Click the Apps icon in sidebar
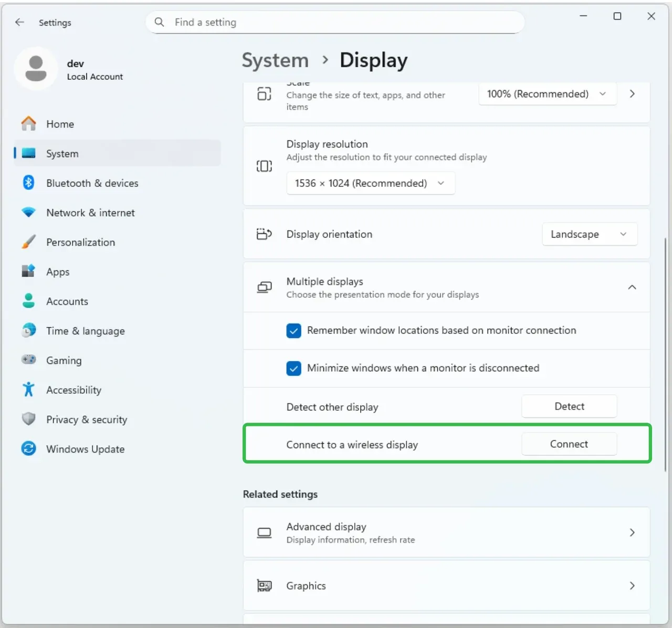Viewport: 672px width, 628px height. (29, 271)
